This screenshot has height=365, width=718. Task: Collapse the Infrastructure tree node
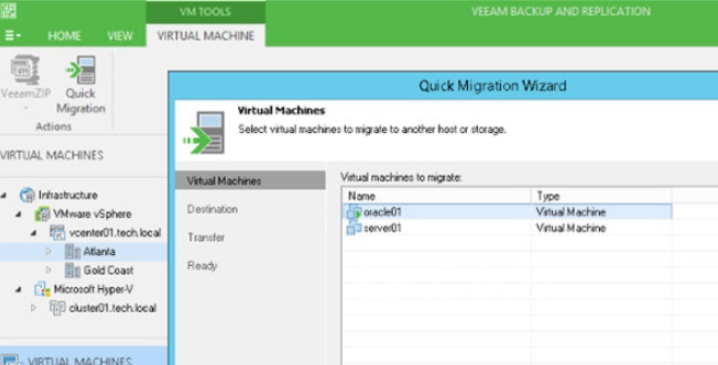[x=4, y=196]
